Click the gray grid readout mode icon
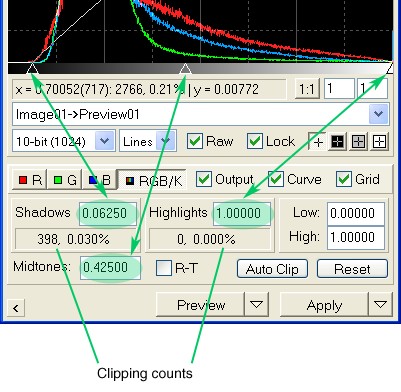 [358, 142]
